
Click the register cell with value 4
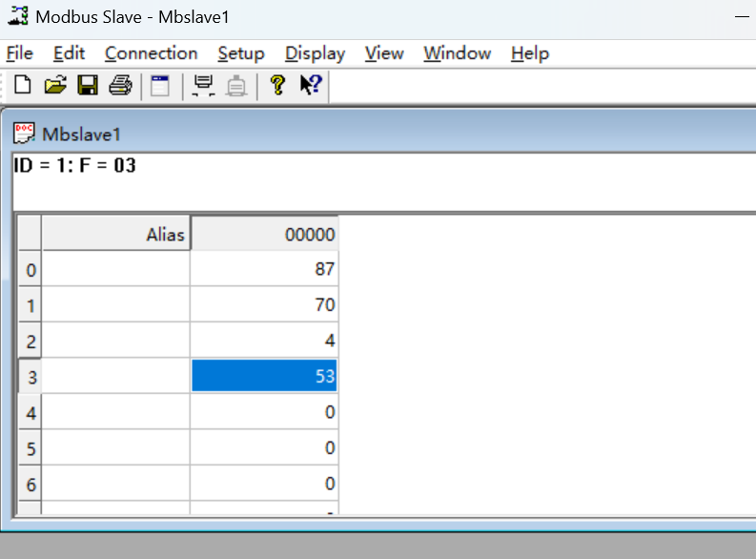pyautogui.click(x=264, y=341)
